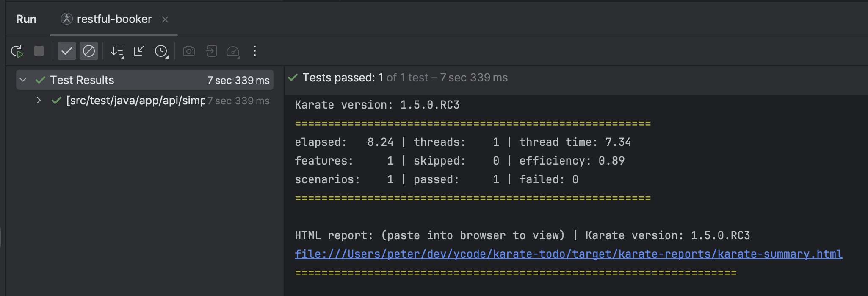
Task: Click the 7 sec 339 ms duration of Test Results
Action: pos(238,80)
